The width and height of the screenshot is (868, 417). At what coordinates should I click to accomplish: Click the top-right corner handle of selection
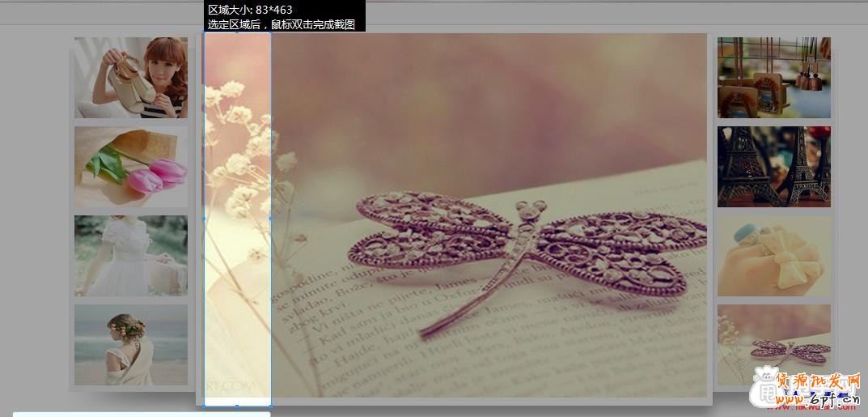coord(270,32)
